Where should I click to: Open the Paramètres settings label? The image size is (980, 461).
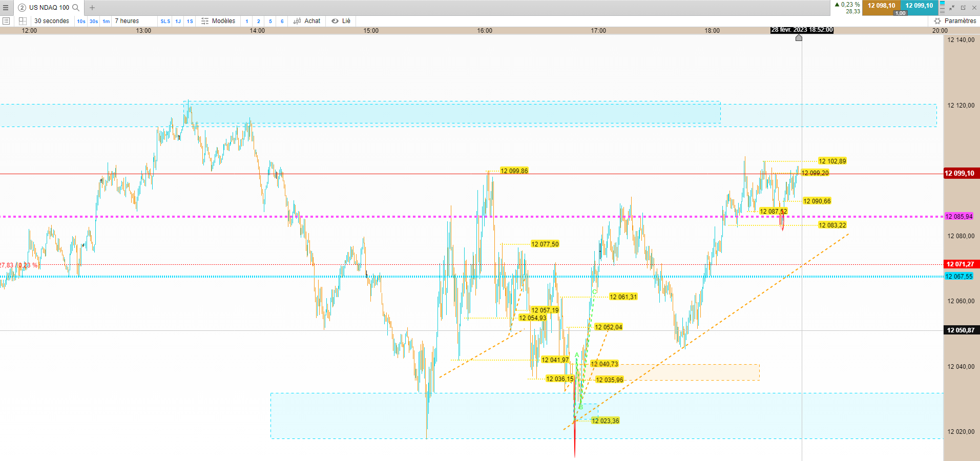tap(960, 21)
